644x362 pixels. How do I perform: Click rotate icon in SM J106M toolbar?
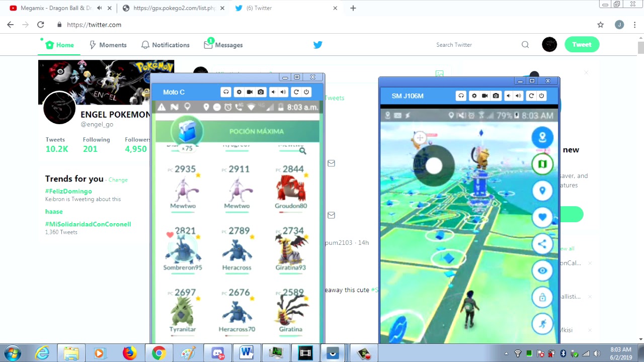531,96
